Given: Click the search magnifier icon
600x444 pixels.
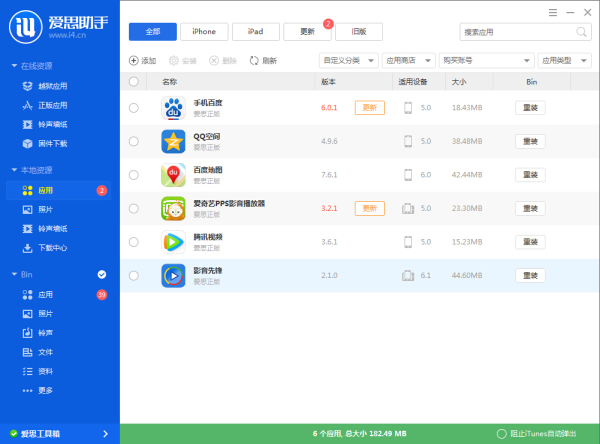Looking at the screenshot, I should coord(581,32).
